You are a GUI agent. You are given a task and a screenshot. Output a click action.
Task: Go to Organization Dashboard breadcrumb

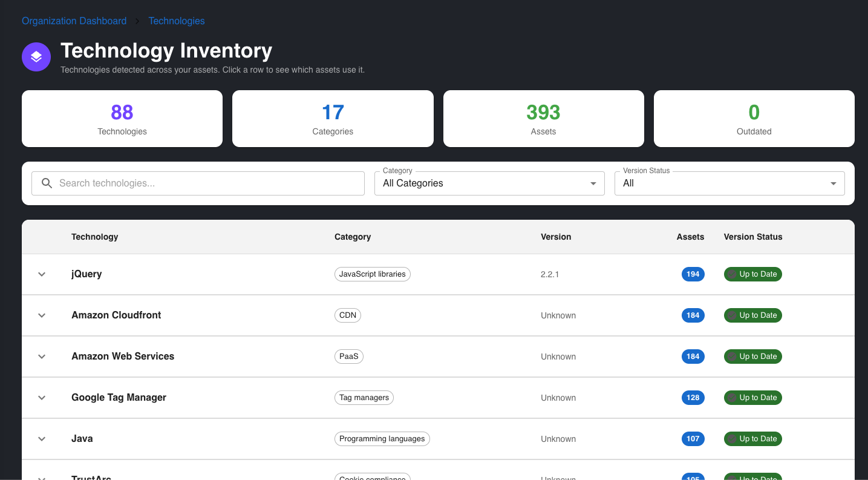pos(74,21)
